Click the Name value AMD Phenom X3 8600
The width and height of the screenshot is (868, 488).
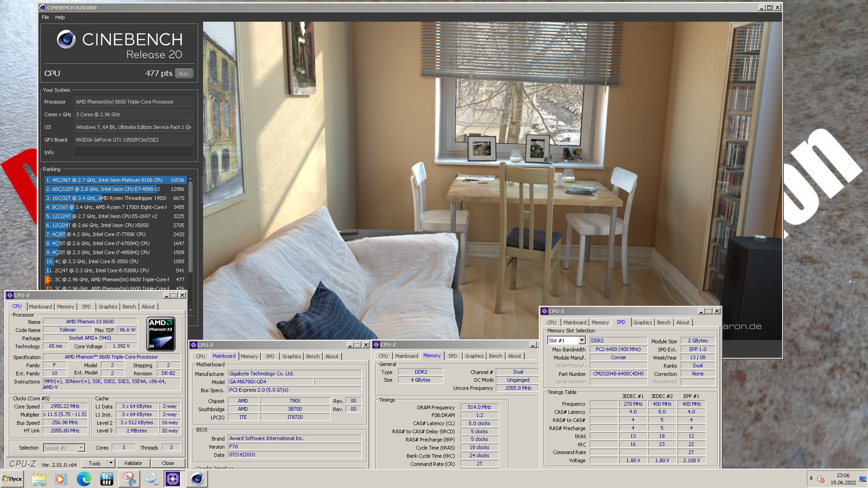(90, 322)
